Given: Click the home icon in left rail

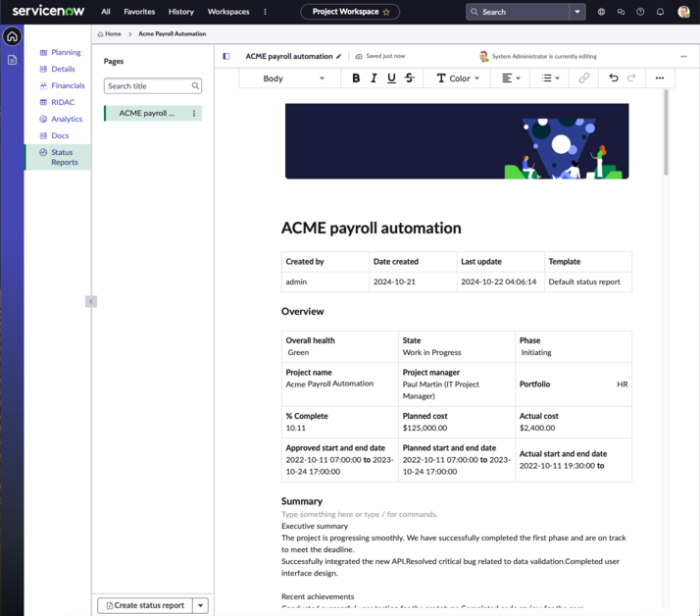Looking at the screenshot, I should pos(12,36).
